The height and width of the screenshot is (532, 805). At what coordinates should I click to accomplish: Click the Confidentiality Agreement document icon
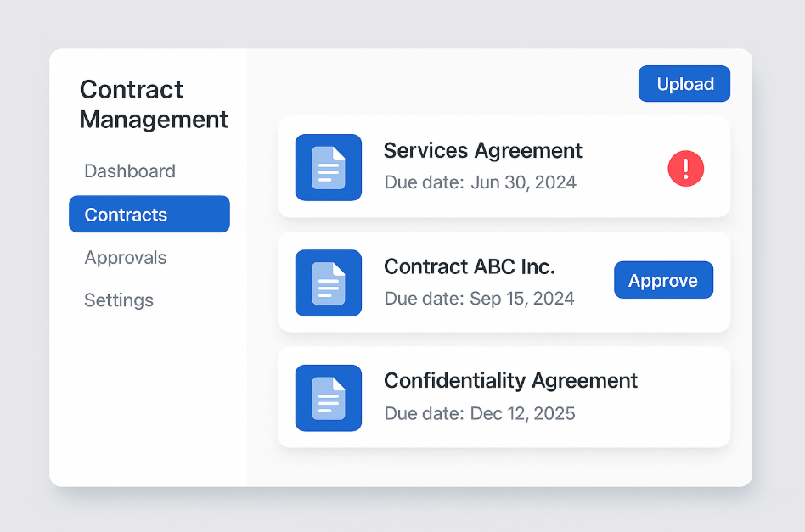click(329, 398)
